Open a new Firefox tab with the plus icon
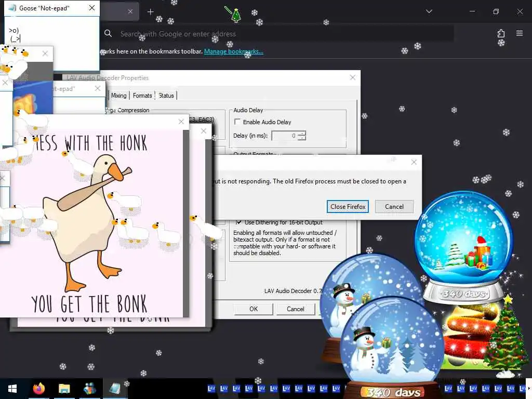 150,12
